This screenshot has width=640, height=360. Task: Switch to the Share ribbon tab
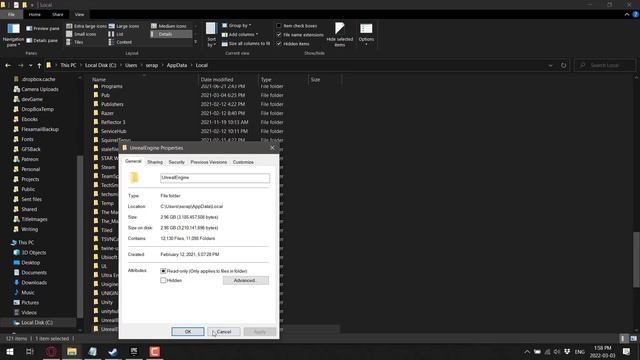coord(58,14)
